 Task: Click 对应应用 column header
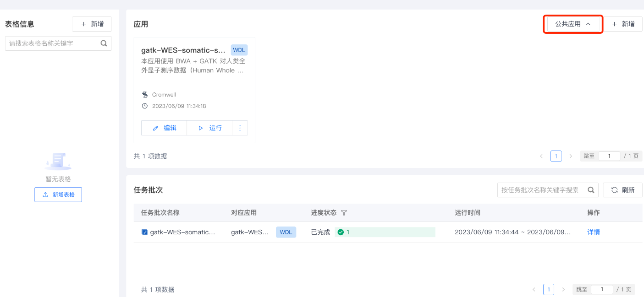coord(244,213)
